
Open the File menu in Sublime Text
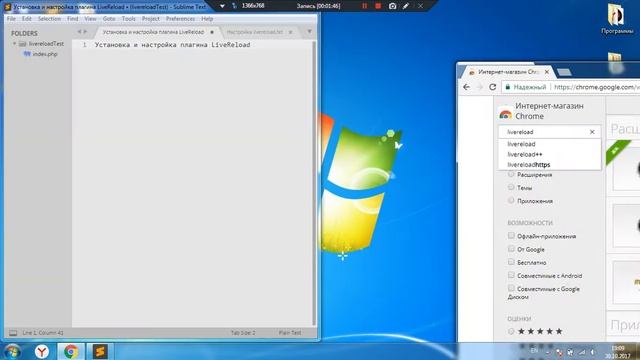point(11,19)
